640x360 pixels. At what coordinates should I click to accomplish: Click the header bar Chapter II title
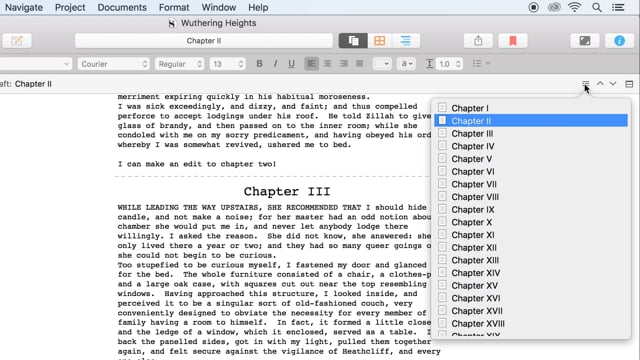click(x=33, y=84)
